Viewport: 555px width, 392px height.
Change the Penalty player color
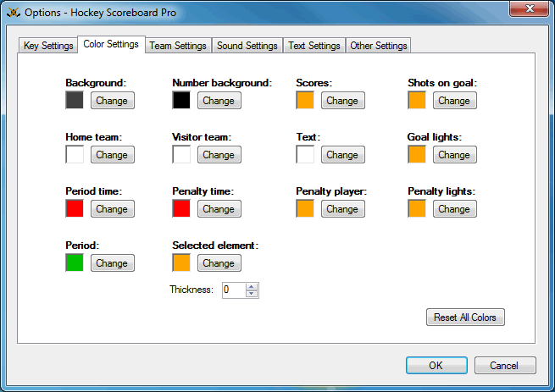pyautogui.click(x=342, y=209)
